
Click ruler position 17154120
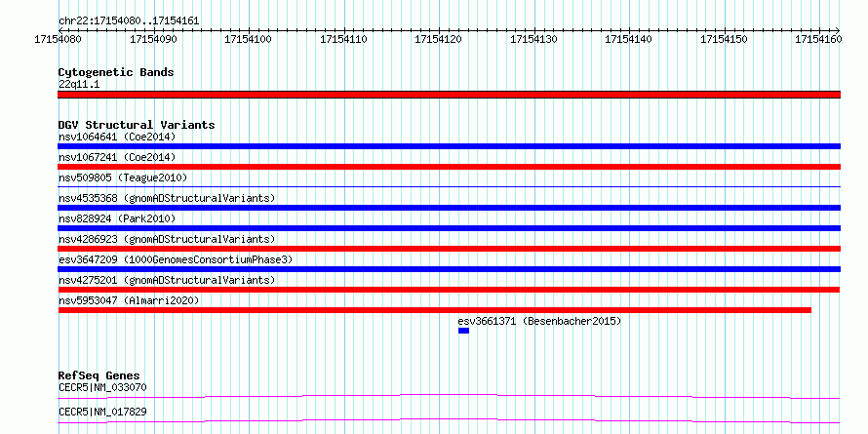(x=439, y=39)
